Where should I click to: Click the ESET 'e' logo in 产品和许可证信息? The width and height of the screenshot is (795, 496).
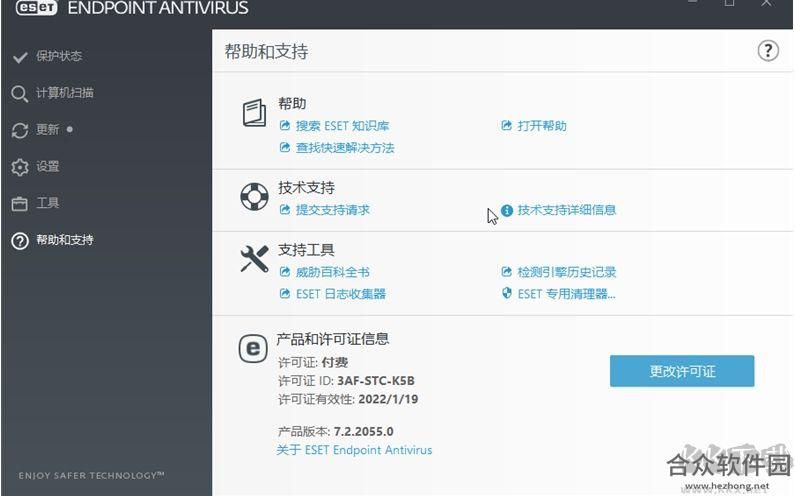pyautogui.click(x=253, y=348)
